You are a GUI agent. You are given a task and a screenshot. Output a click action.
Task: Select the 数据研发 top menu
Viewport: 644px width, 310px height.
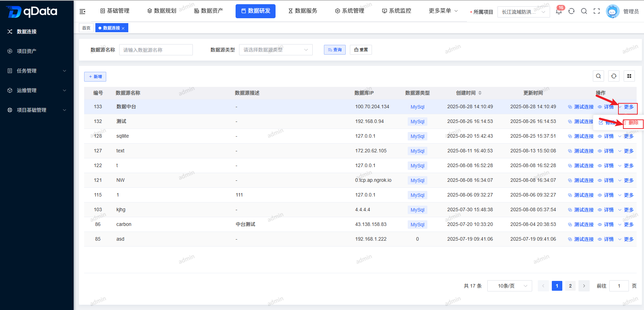point(256,11)
